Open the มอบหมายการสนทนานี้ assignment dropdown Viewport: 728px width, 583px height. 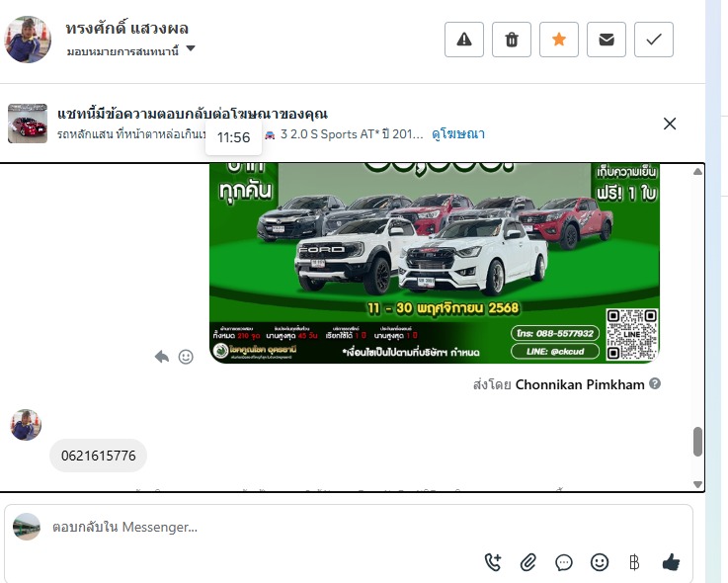pyautogui.click(x=130, y=50)
